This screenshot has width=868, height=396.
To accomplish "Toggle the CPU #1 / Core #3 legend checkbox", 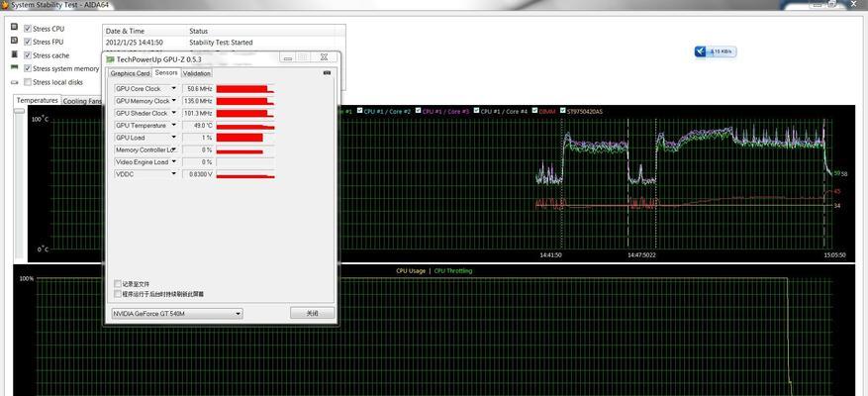I will pos(419,111).
